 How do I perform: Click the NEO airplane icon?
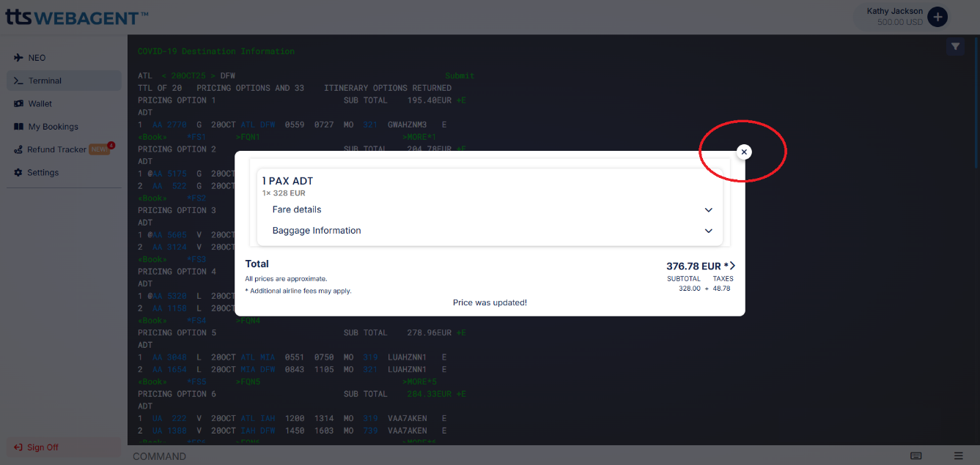(18, 58)
